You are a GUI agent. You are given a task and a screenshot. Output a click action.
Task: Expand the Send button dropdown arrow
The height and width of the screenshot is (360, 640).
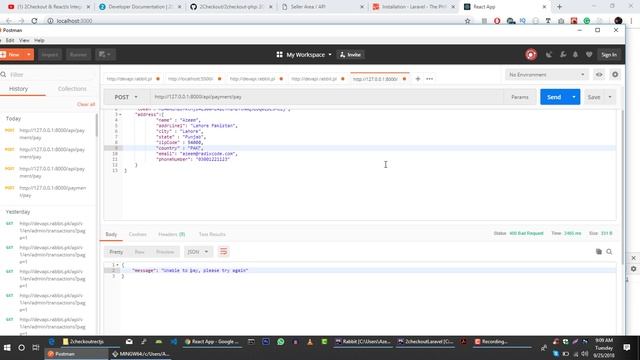[574, 97]
